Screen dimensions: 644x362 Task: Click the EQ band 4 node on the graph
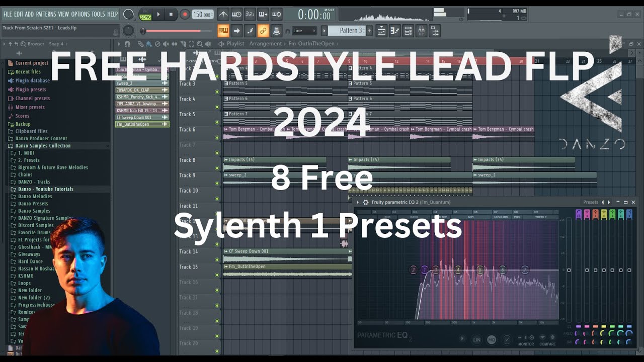coord(458,270)
